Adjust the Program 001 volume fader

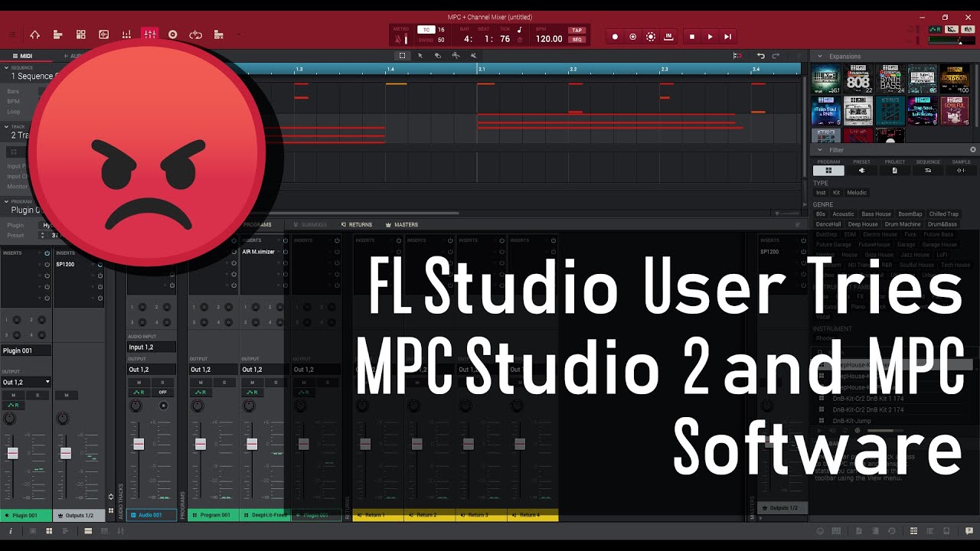201,444
